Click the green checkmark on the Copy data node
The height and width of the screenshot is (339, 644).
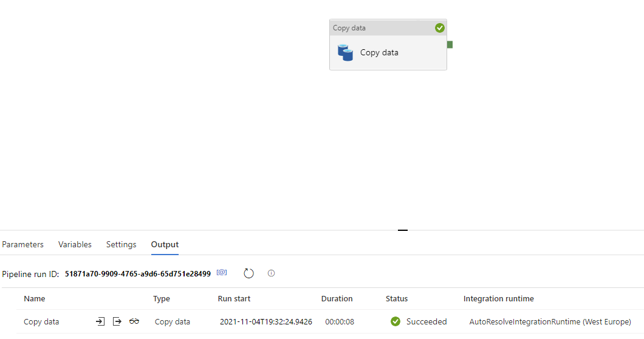pyautogui.click(x=440, y=28)
